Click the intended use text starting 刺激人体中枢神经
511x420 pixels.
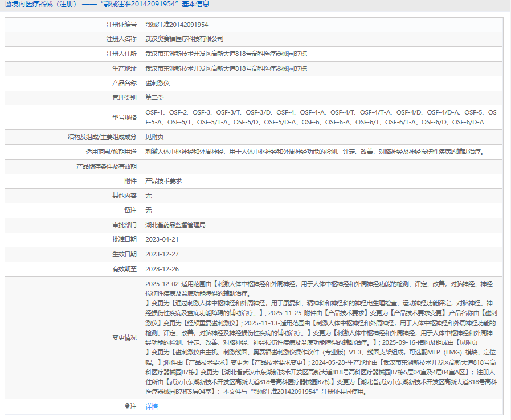pyautogui.click(x=316, y=152)
